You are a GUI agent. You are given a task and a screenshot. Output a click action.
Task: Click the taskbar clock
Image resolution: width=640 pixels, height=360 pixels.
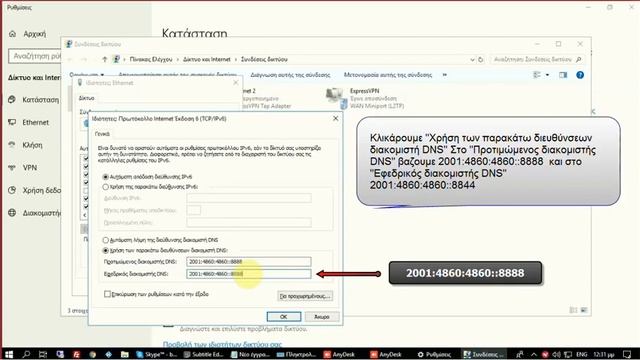click(604, 354)
